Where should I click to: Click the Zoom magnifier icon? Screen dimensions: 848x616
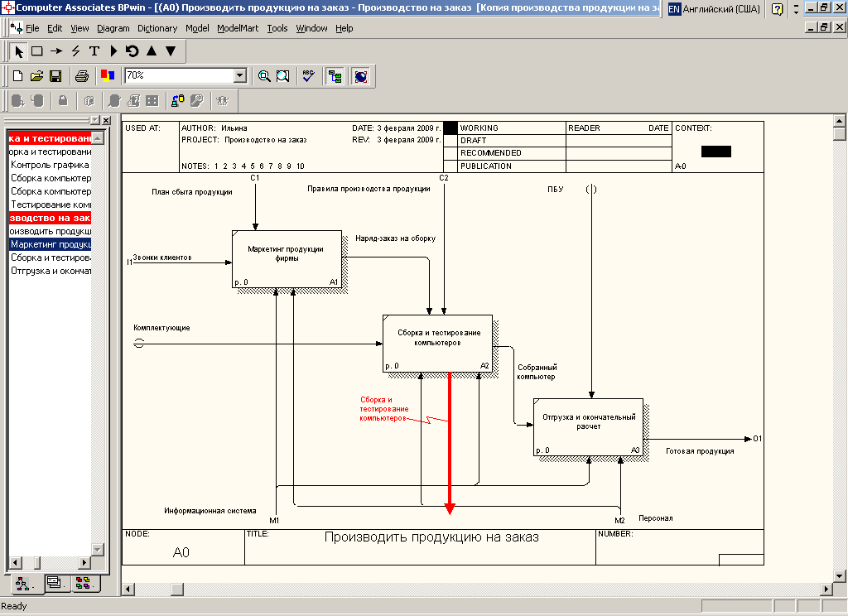click(264, 76)
